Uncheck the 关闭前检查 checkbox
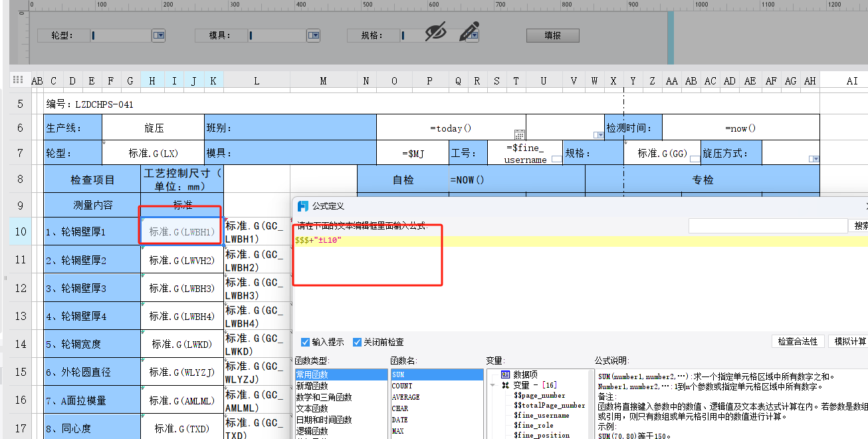 (x=358, y=342)
